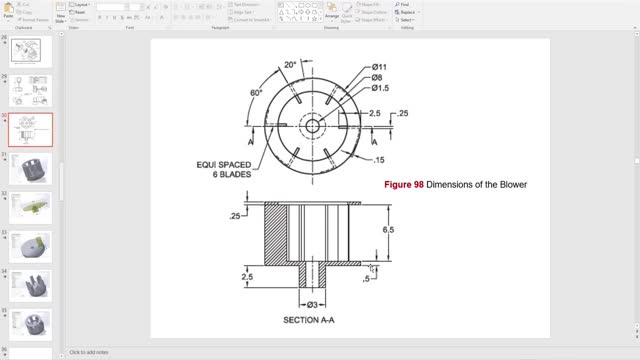Viewport: 640px width, 360px height.
Task: Expand the Layout dropdown
Action: click(x=80, y=4)
